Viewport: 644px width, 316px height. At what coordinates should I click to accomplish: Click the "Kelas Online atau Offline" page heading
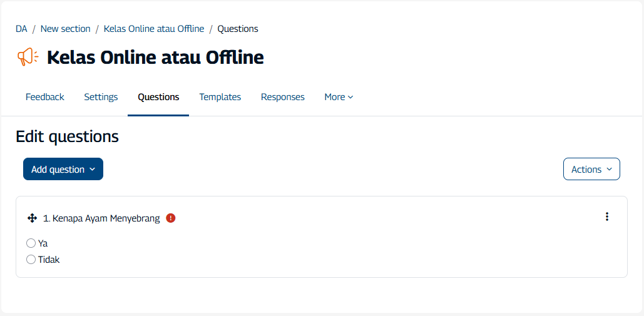[x=155, y=58]
